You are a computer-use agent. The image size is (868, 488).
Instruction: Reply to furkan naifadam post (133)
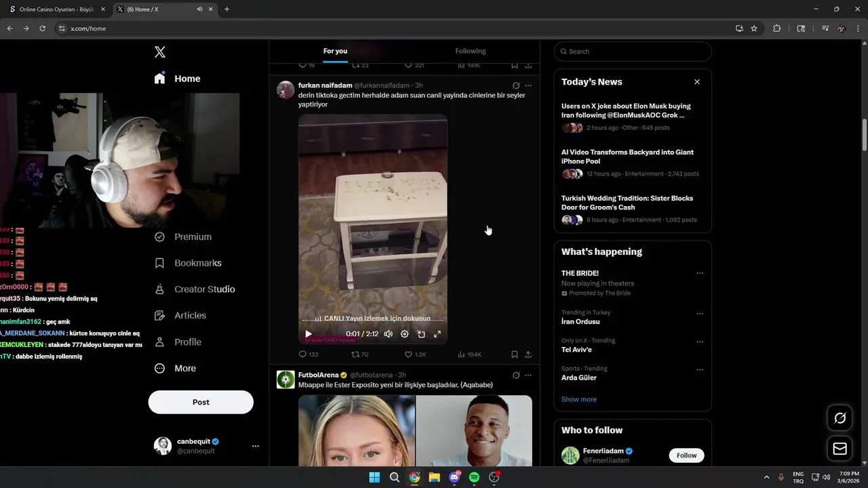[x=309, y=354]
